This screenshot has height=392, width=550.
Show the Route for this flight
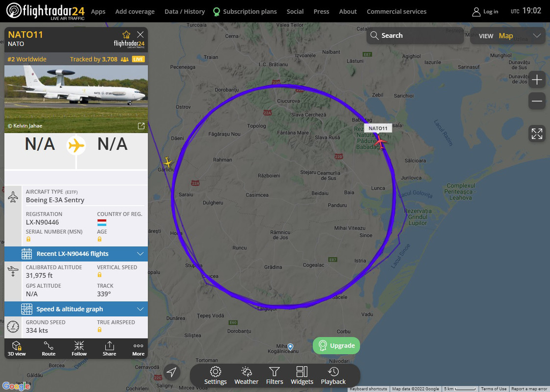[49, 348]
